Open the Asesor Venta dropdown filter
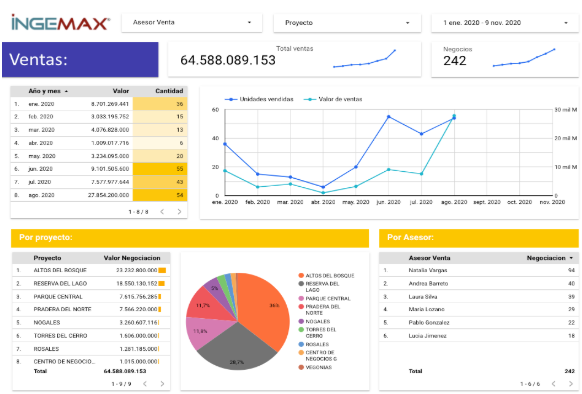Viewport: 582px width, 394px height. pos(192,23)
